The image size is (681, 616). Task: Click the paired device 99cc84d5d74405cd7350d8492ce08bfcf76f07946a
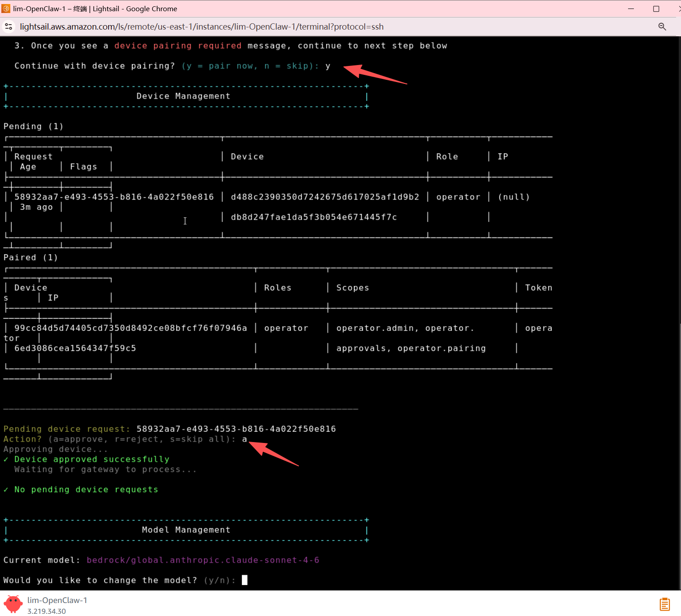click(131, 328)
